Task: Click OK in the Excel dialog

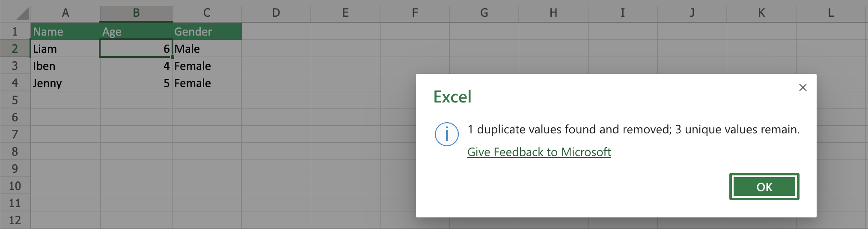Action: (764, 187)
